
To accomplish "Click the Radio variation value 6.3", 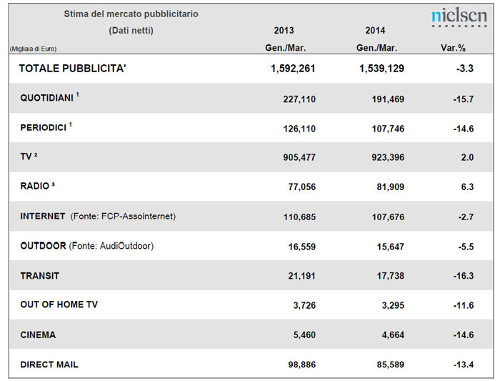I will (x=467, y=186).
